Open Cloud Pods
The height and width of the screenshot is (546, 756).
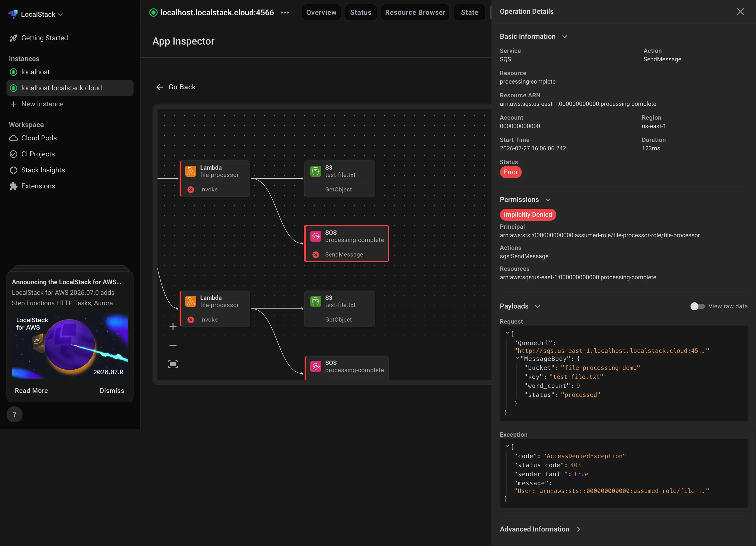[39, 138]
